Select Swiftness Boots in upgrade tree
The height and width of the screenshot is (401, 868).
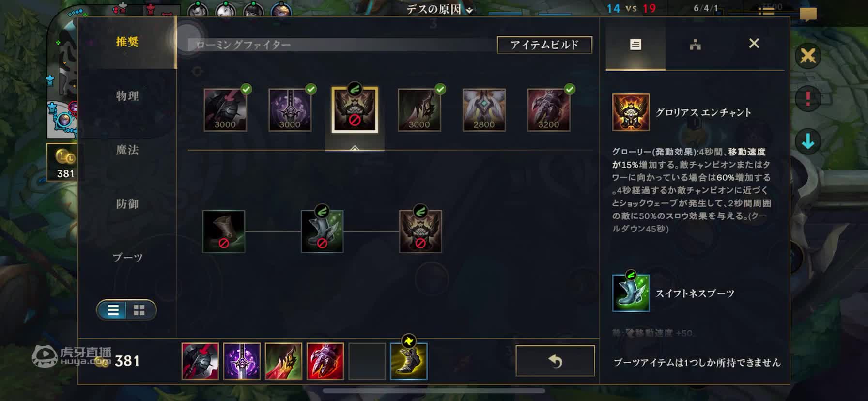[x=322, y=231]
